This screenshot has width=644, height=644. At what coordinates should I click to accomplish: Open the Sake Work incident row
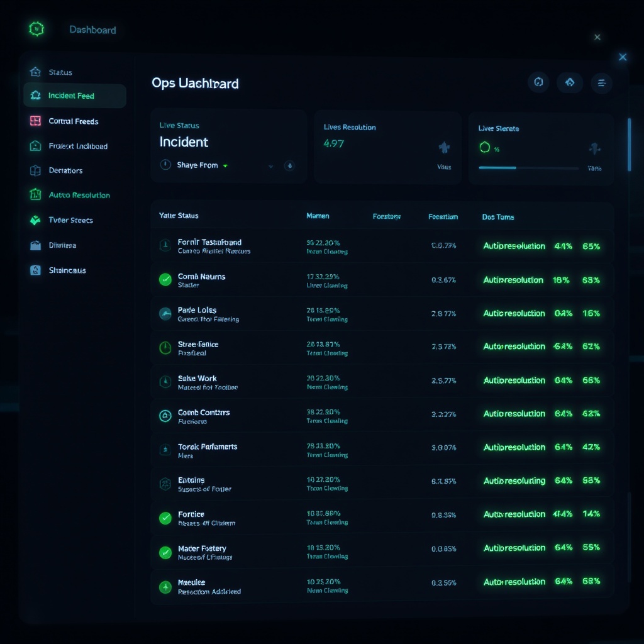[382, 382]
